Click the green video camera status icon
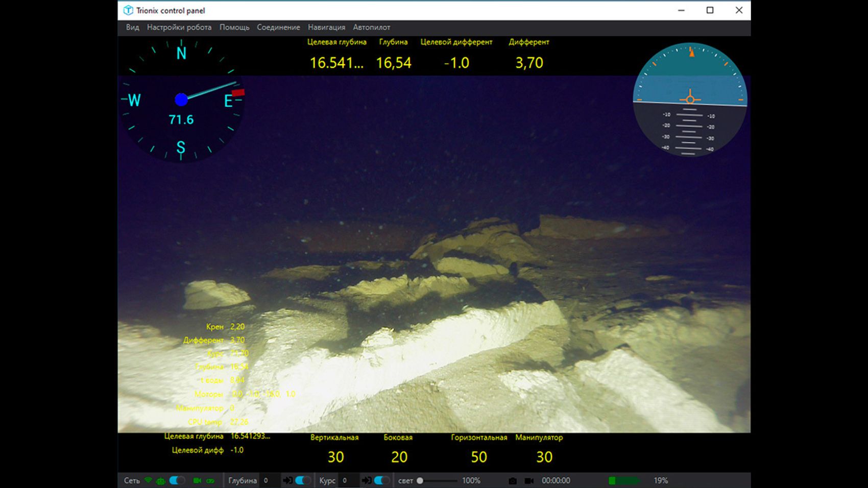 pyautogui.click(x=197, y=480)
